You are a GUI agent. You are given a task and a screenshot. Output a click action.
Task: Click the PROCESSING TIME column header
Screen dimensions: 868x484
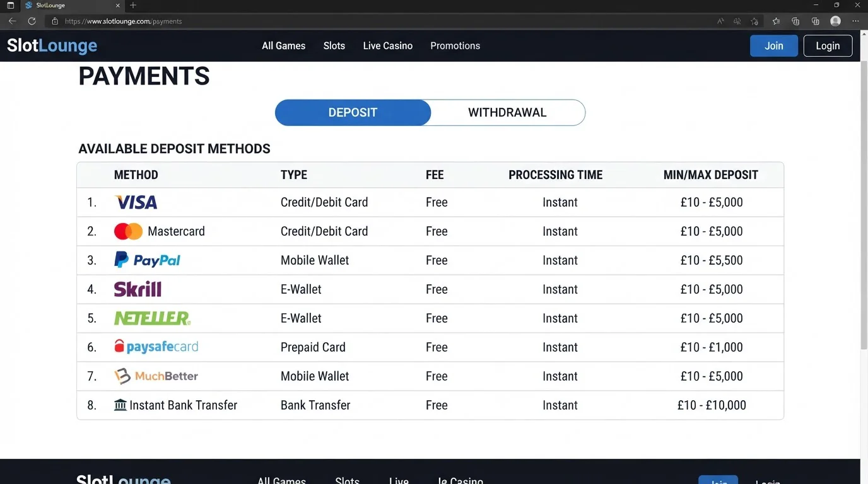(556, 175)
